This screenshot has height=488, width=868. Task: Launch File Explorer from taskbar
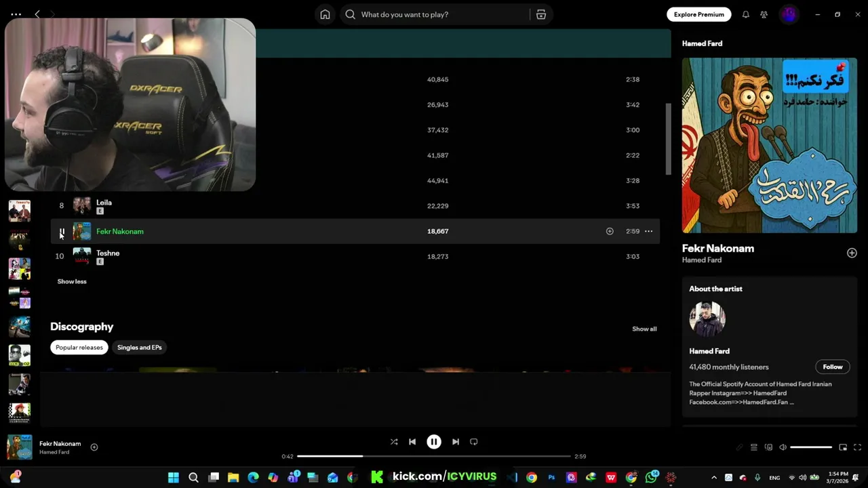[x=233, y=477]
